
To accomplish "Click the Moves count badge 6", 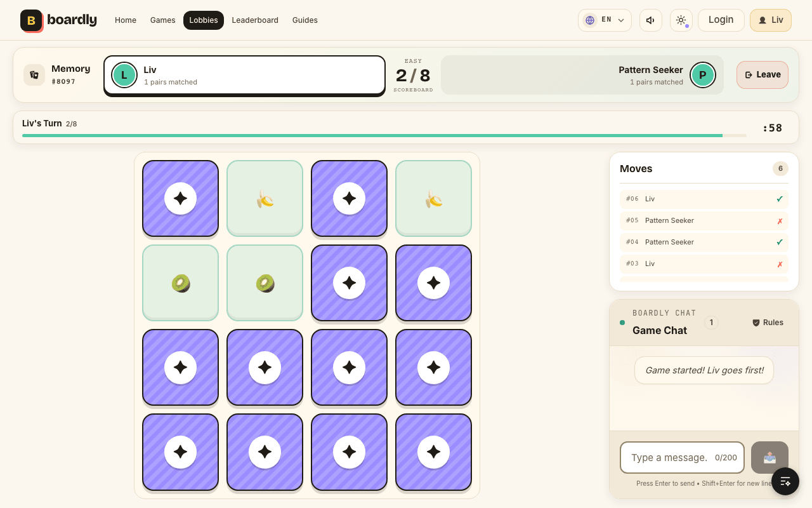I will pos(780,168).
